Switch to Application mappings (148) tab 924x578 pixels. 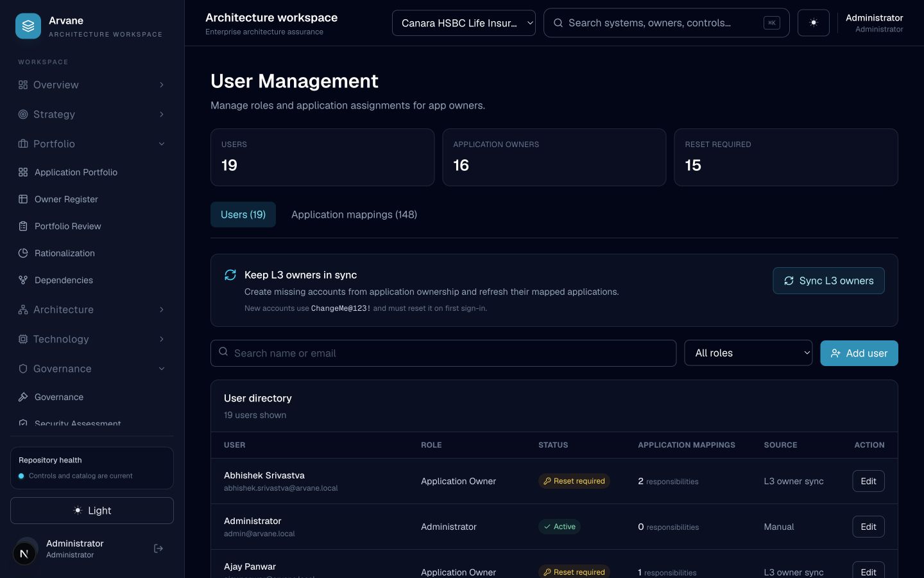tap(354, 215)
